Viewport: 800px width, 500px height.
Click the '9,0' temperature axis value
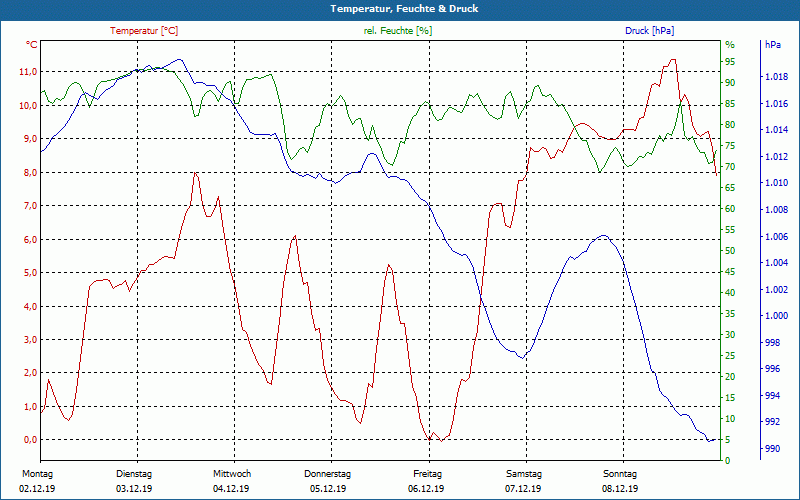point(30,139)
